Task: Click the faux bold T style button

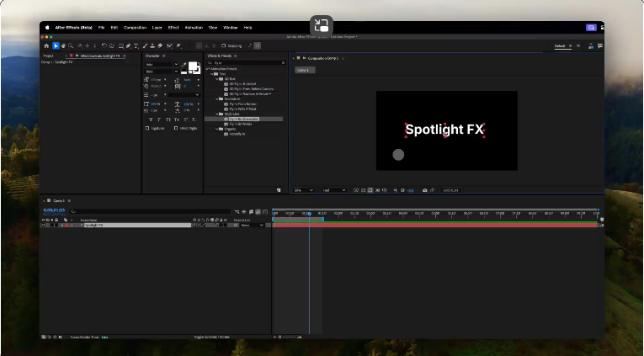Action: point(151,120)
